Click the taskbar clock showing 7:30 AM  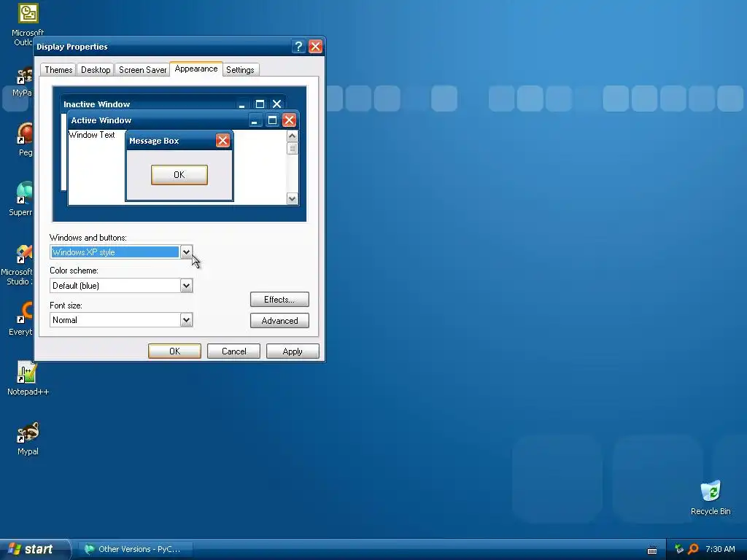point(720,549)
